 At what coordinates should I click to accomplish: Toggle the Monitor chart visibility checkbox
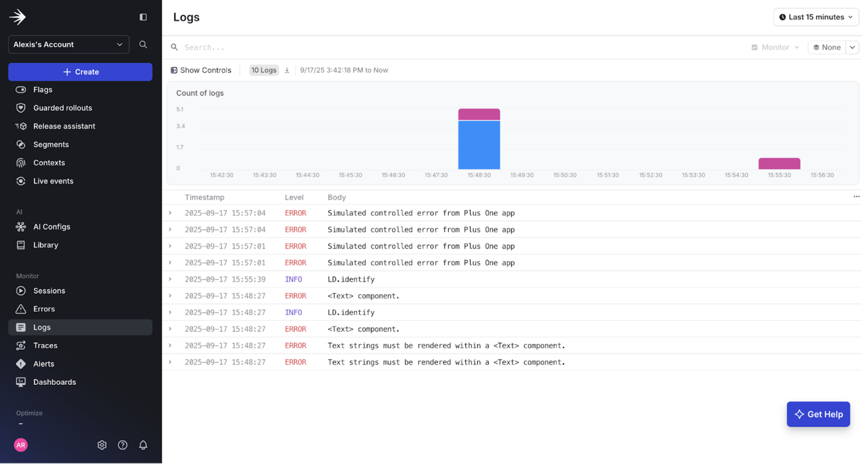[x=755, y=47]
